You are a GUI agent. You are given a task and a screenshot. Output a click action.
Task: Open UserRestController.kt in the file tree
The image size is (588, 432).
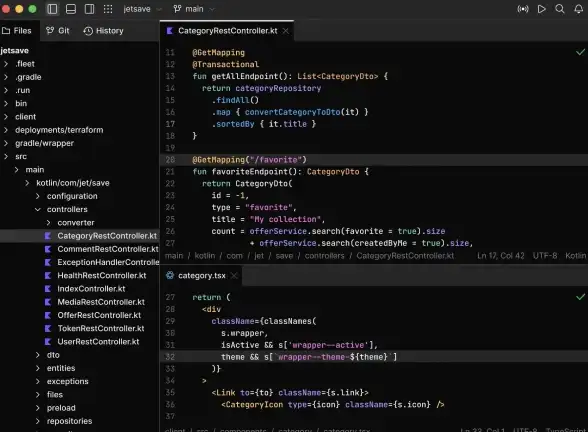98,342
